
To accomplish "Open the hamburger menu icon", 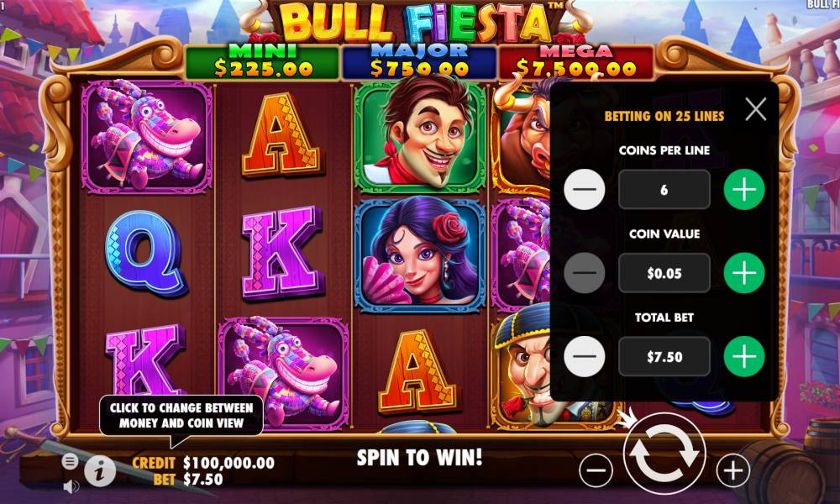I will (x=70, y=461).
